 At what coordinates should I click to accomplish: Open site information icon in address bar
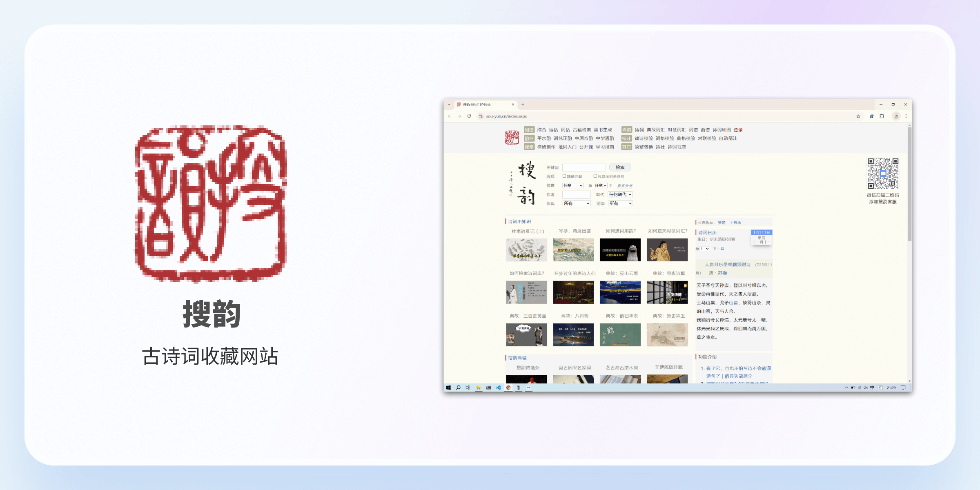pos(481,116)
